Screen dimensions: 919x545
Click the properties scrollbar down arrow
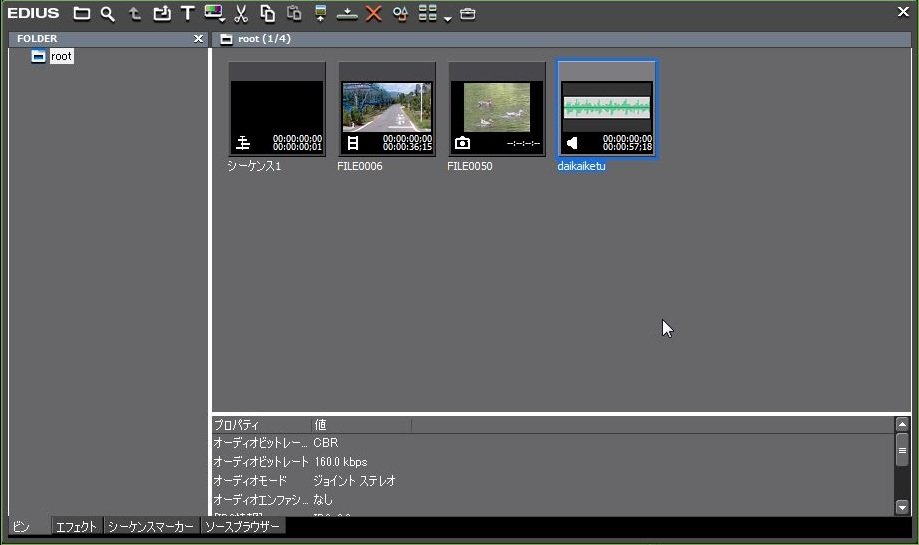pos(902,507)
